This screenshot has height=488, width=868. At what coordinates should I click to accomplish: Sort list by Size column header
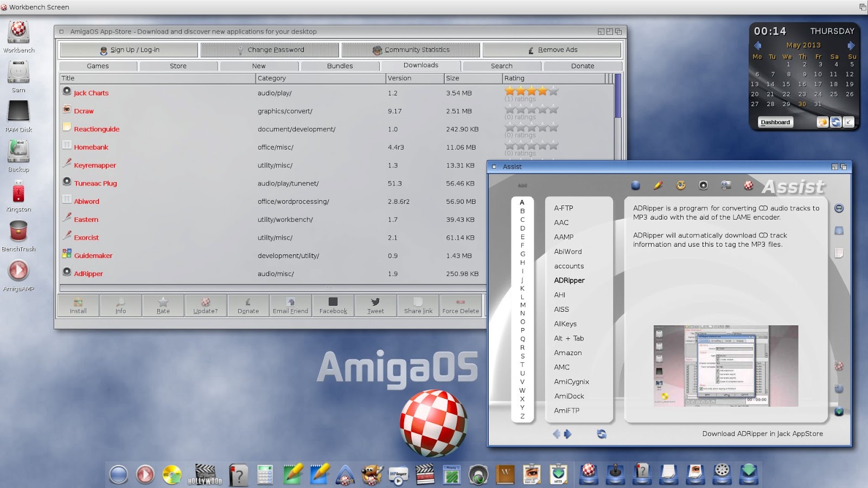(473, 79)
